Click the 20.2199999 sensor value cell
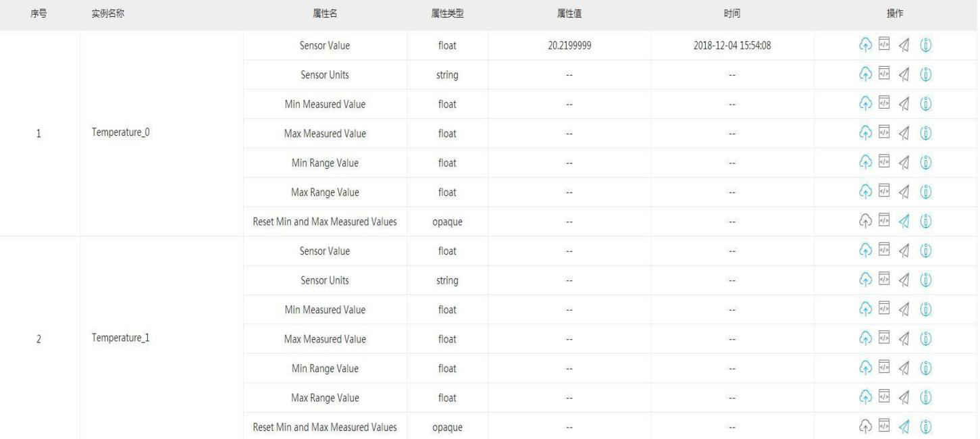The width and height of the screenshot is (980, 439). (569, 45)
